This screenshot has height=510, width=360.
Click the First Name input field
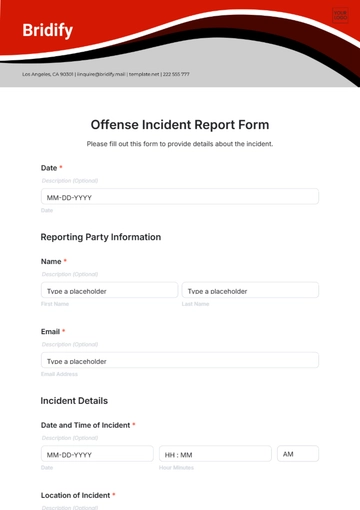[x=109, y=290]
